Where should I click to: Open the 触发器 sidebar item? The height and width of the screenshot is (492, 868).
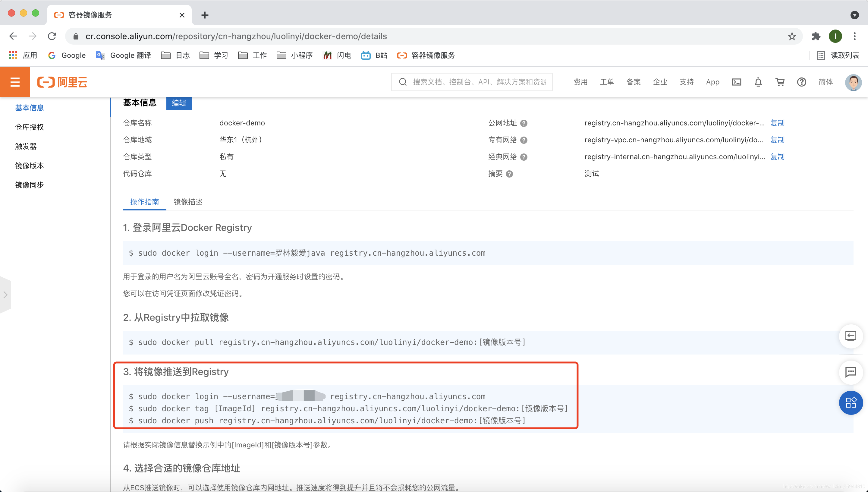(x=26, y=146)
